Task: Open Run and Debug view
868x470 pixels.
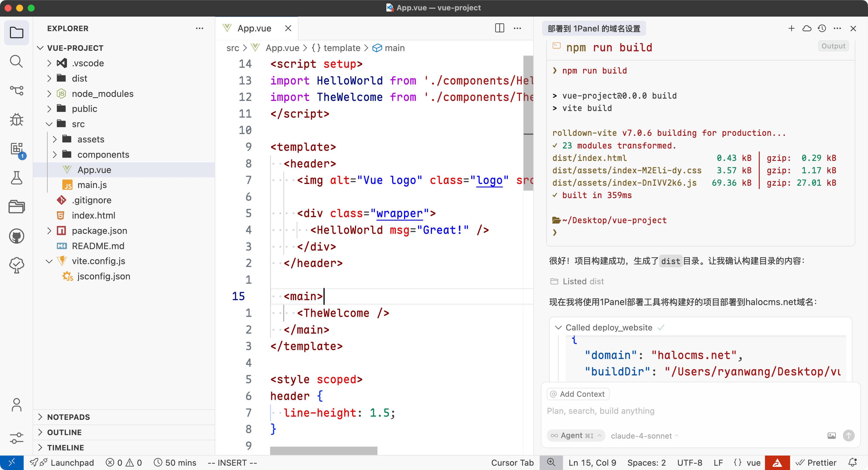Action: point(16,120)
